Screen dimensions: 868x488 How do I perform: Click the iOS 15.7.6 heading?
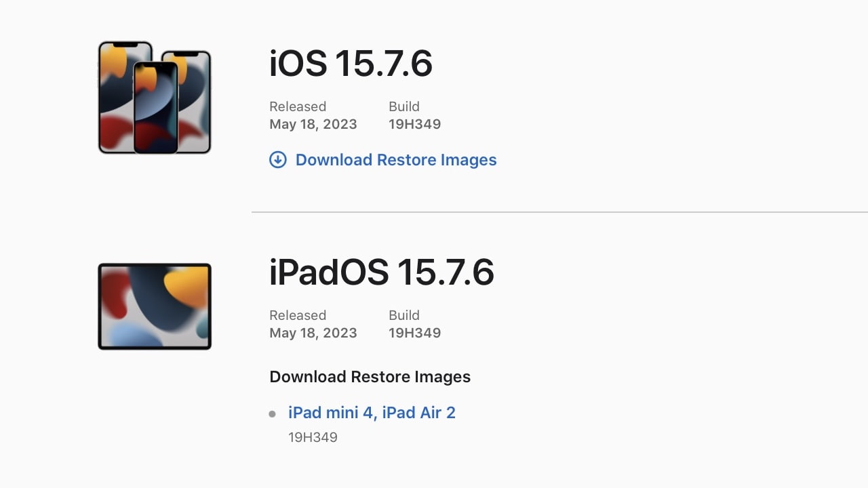coord(351,64)
